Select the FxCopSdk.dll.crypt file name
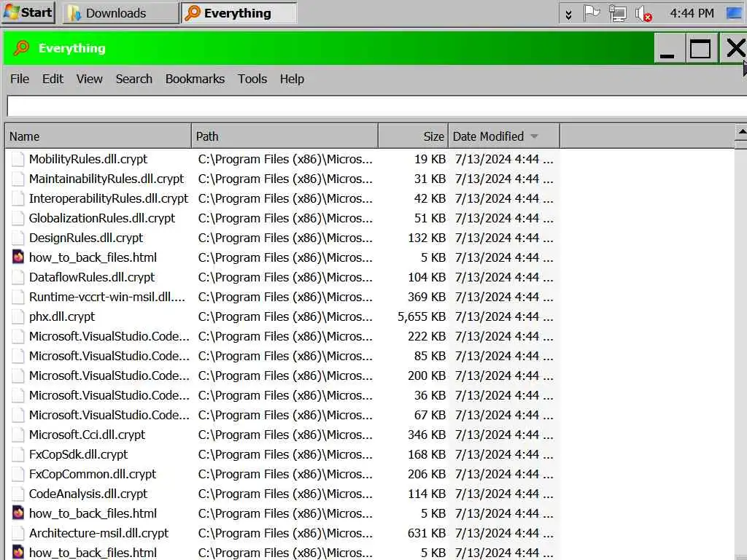 (x=78, y=454)
